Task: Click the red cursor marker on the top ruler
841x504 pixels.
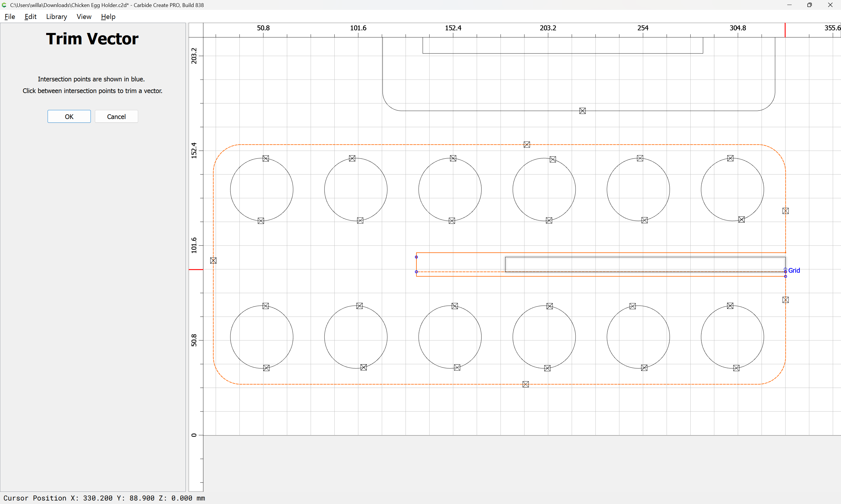Action: pyautogui.click(x=785, y=30)
